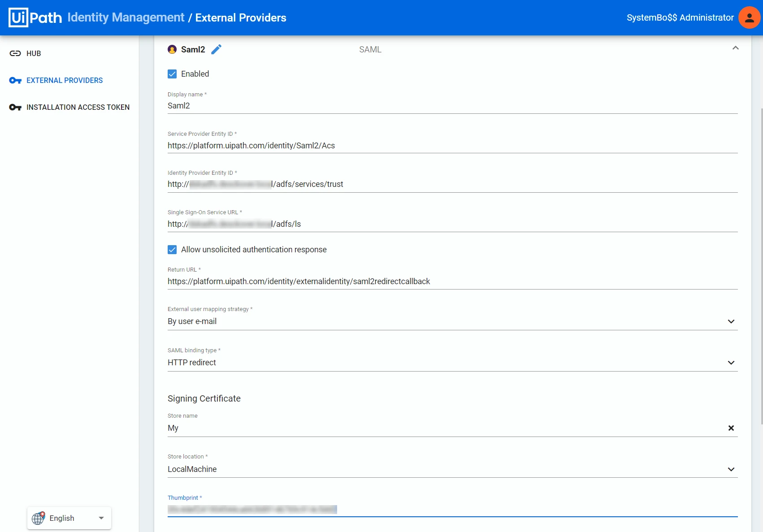Edit the Thumbprint field

point(453,510)
